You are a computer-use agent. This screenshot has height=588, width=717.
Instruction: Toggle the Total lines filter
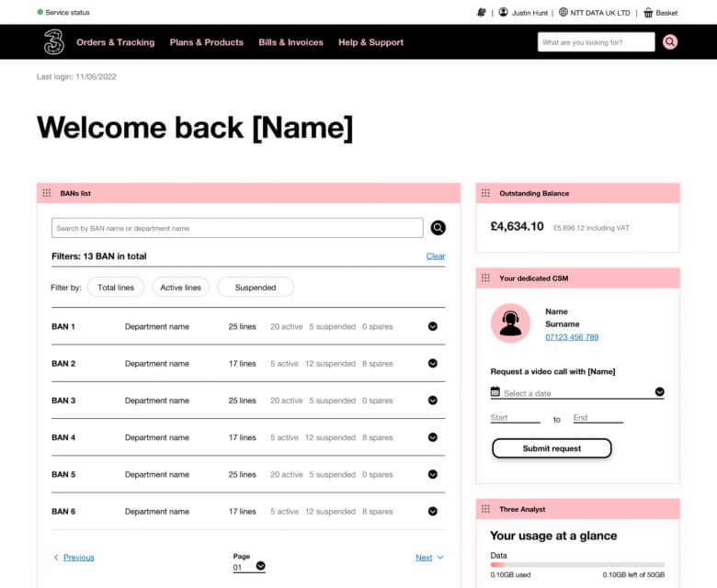click(116, 288)
